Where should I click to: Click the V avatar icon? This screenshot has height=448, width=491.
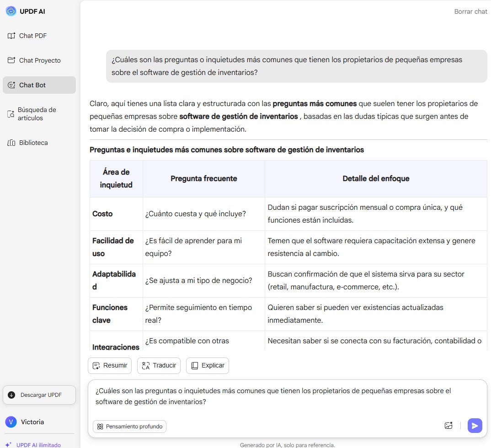11,421
